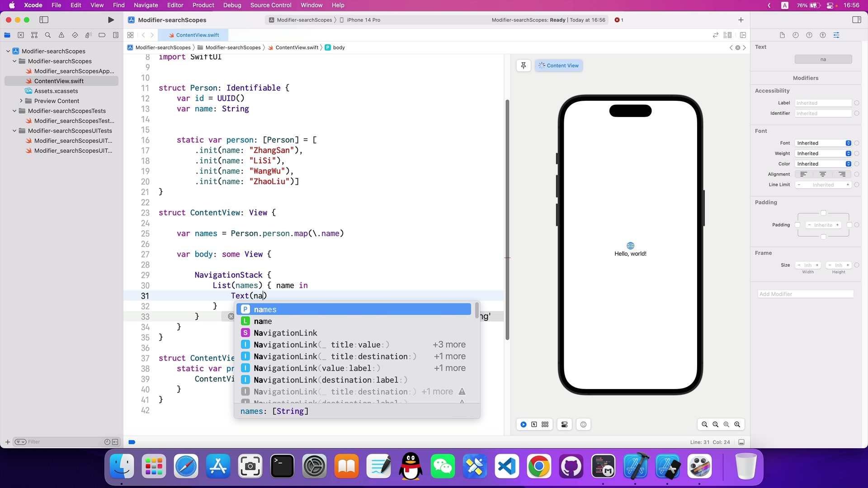Image resolution: width=868 pixels, height=488 pixels.
Task: Open preview variants grid icon
Action: [x=545, y=424]
